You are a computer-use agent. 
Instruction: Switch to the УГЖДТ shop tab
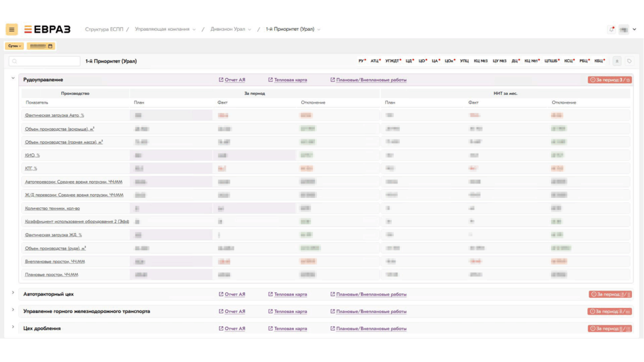pyautogui.click(x=393, y=61)
